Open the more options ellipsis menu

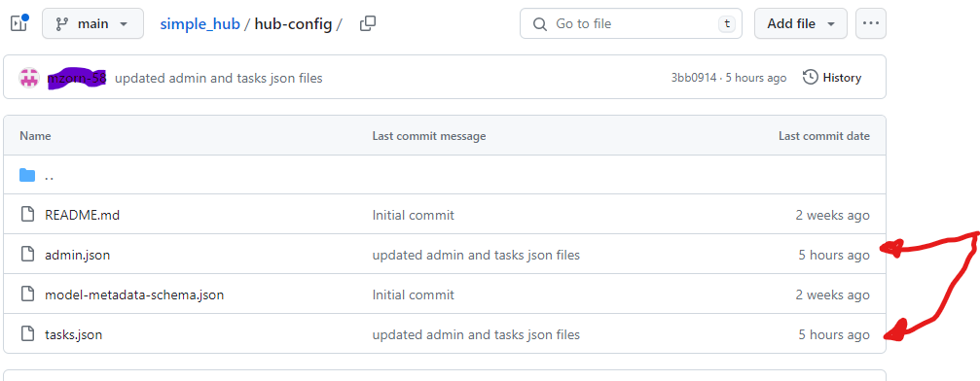click(871, 23)
